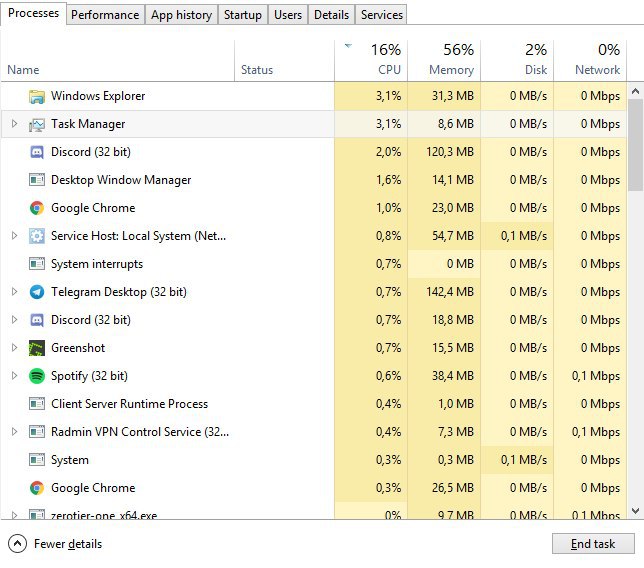Click the Discord icon using 18,8 MB
This screenshot has height=568, width=644.
37,320
